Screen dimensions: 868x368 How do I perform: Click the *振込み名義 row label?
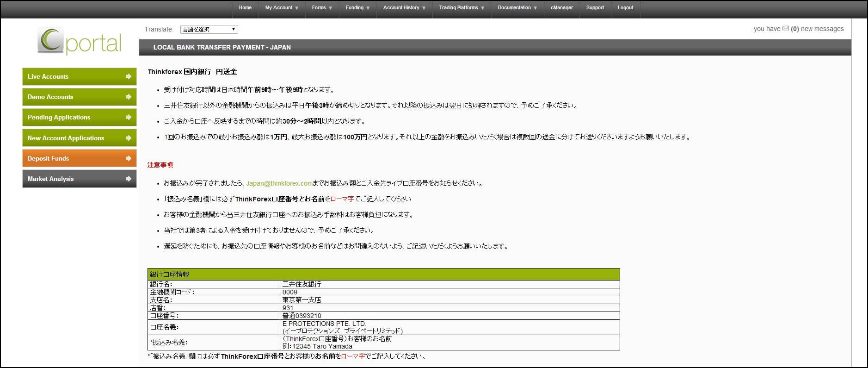[x=168, y=343]
